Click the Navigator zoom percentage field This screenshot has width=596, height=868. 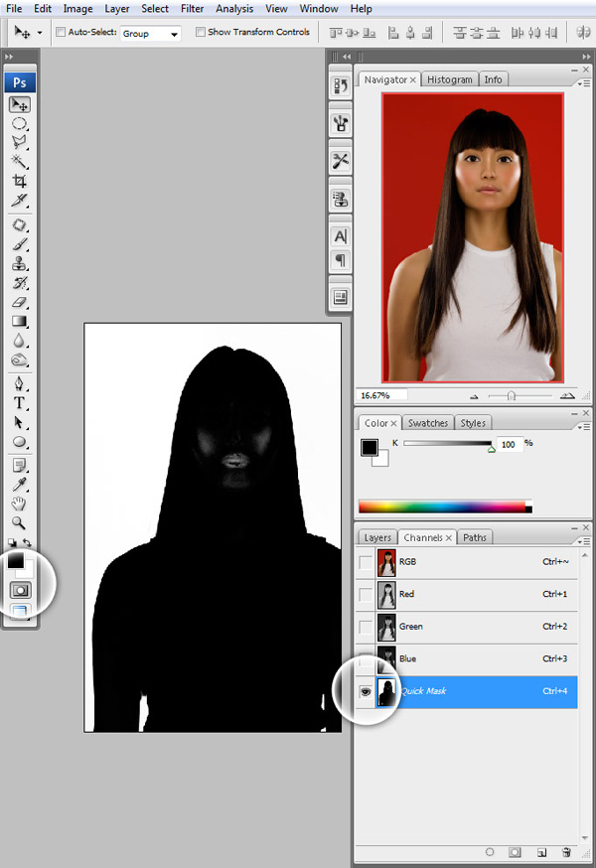[381, 395]
